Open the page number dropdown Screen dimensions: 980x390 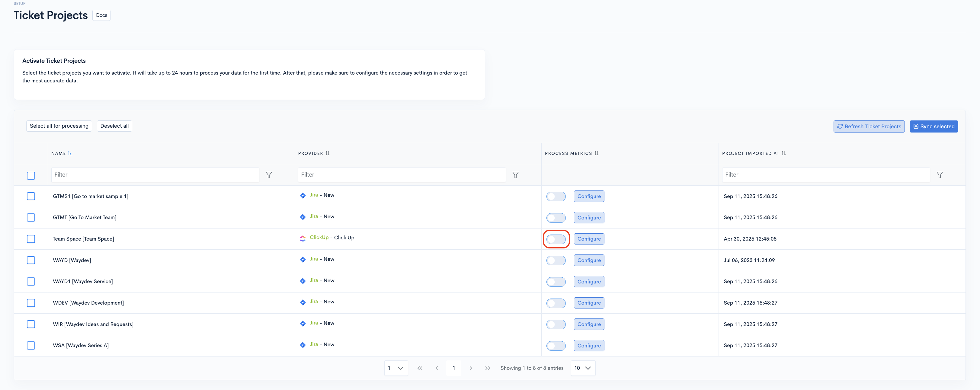(396, 368)
